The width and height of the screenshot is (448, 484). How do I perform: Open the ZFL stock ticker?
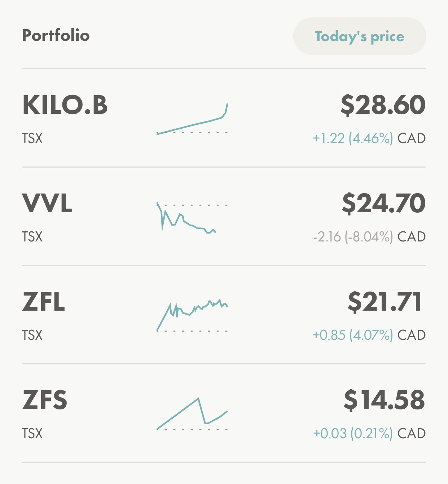(44, 302)
